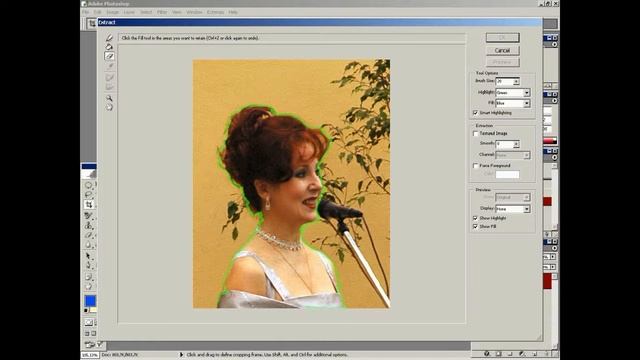Open the Brush Size slider arrow
This screenshot has width=640, height=360.
click(516, 82)
